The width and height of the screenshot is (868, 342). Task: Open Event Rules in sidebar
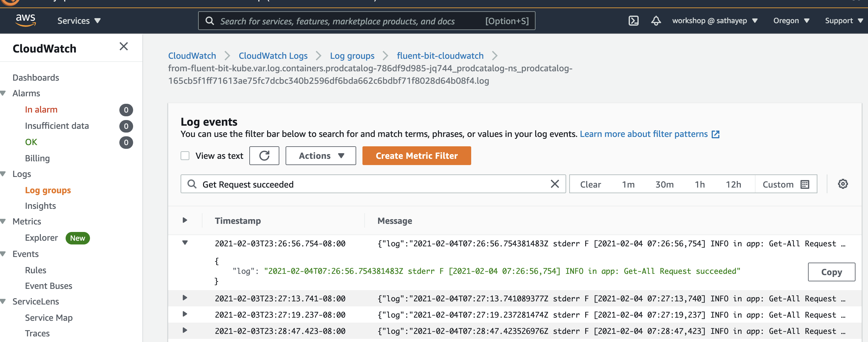[35, 270]
